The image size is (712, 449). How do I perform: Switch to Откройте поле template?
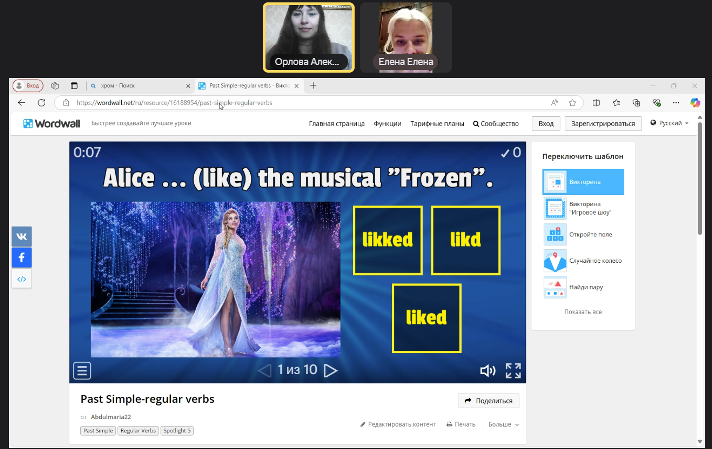[x=583, y=234]
